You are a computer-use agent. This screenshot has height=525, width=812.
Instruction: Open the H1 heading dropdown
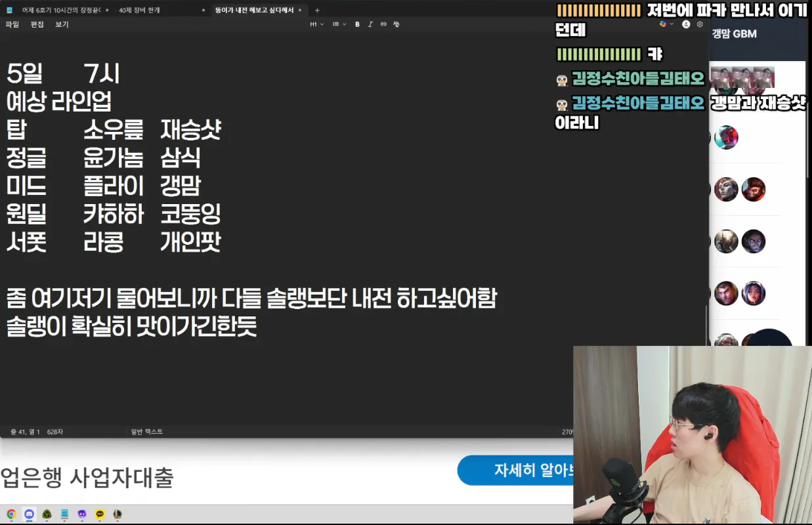316,24
